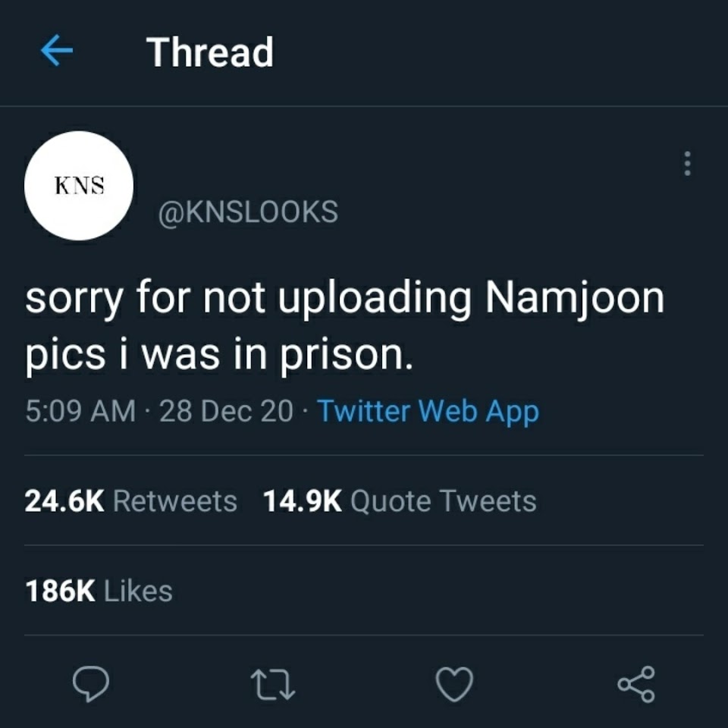The image size is (728, 728).
Task: View the 186K Likes list
Action: point(99,591)
